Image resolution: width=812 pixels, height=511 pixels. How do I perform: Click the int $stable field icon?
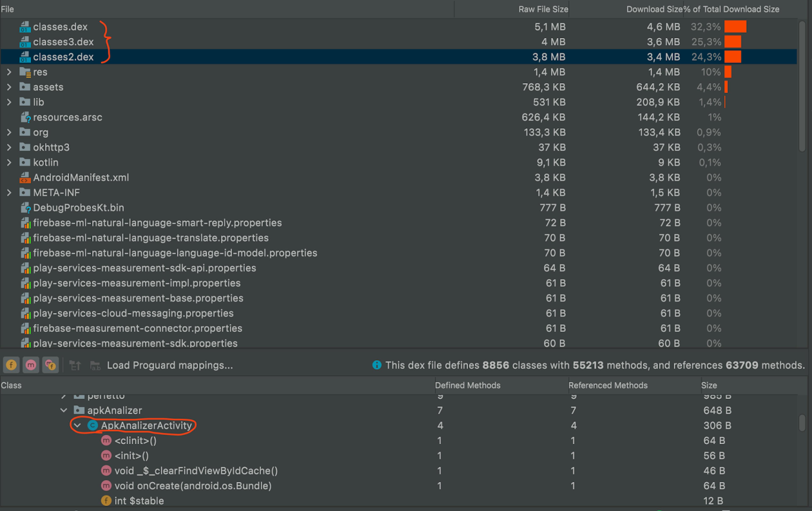pyautogui.click(x=106, y=501)
